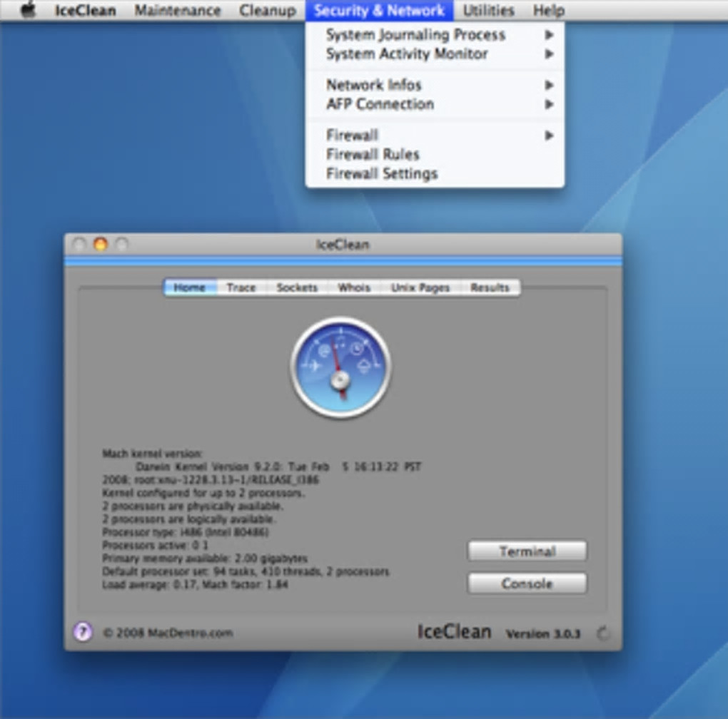Screen dimensions: 728x719
Task: Choose Firewall Settings menu item
Action: coord(435,173)
